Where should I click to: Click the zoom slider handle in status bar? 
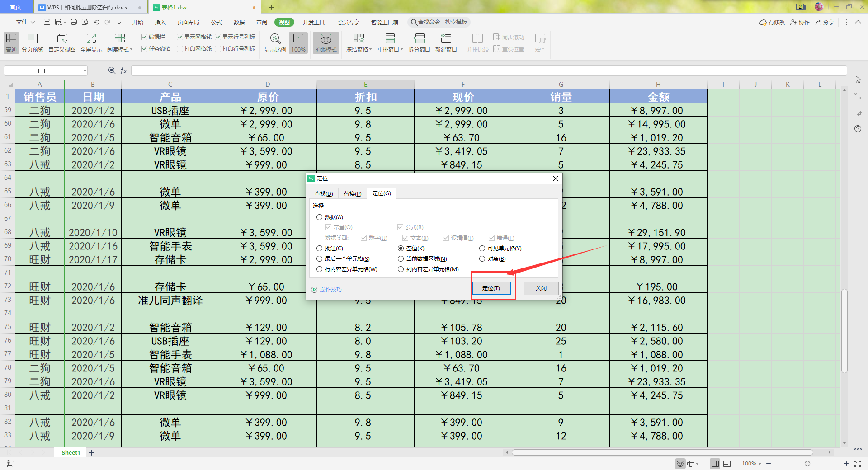point(807,464)
